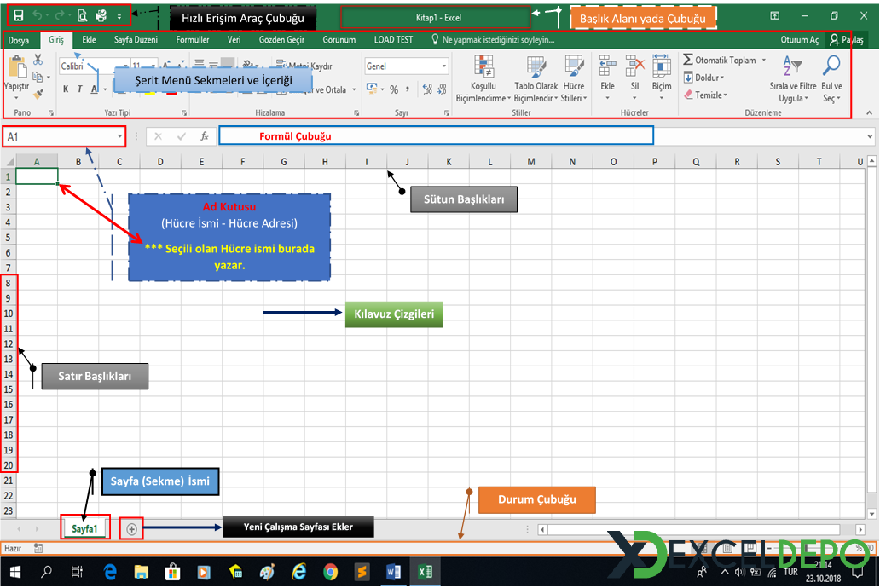Image resolution: width=880 pixels, height=588 pixels.
Task: Open Word from the taskbar
Action: coord(393,572)
